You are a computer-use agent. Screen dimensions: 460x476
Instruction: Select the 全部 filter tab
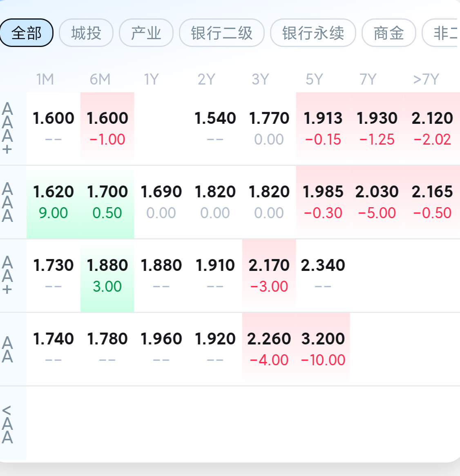[x=27, y=33]
